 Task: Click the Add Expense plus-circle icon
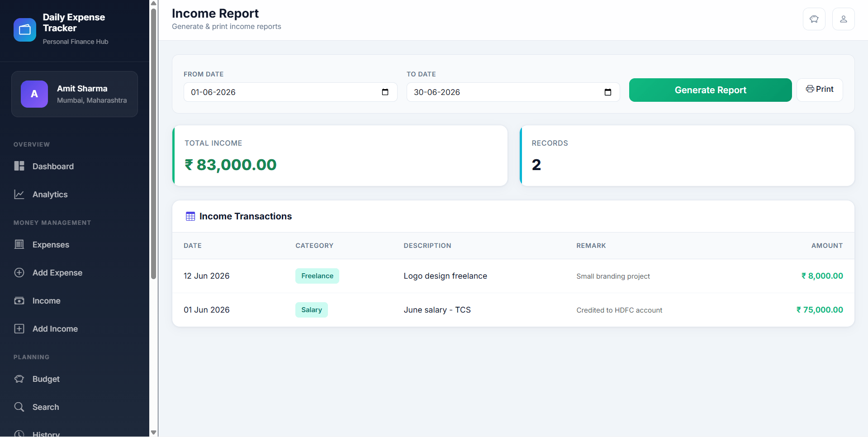coord(19,272)
